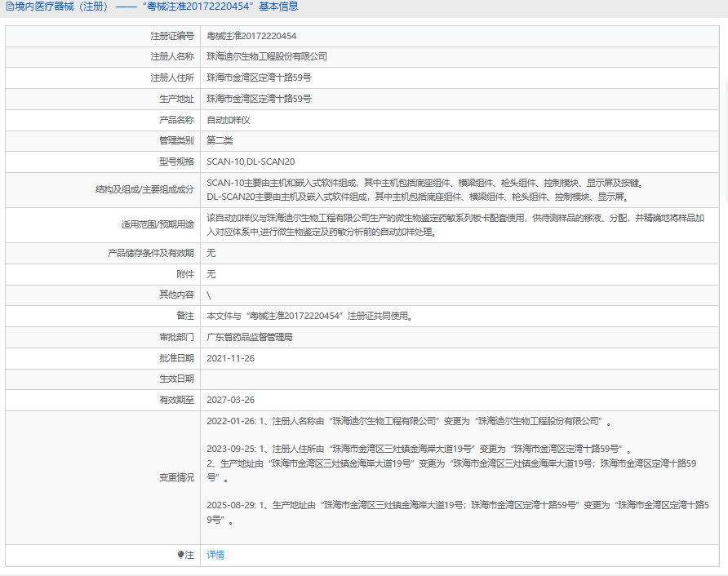
Task: Click the 产品名称 label cell
Action: [x=103, y=120]
